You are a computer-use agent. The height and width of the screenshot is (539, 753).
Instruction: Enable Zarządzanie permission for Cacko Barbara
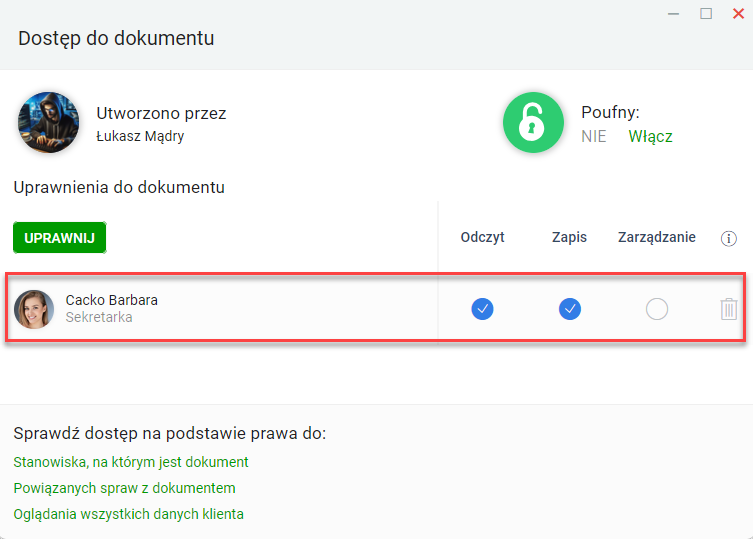click(x=656, y=309)
